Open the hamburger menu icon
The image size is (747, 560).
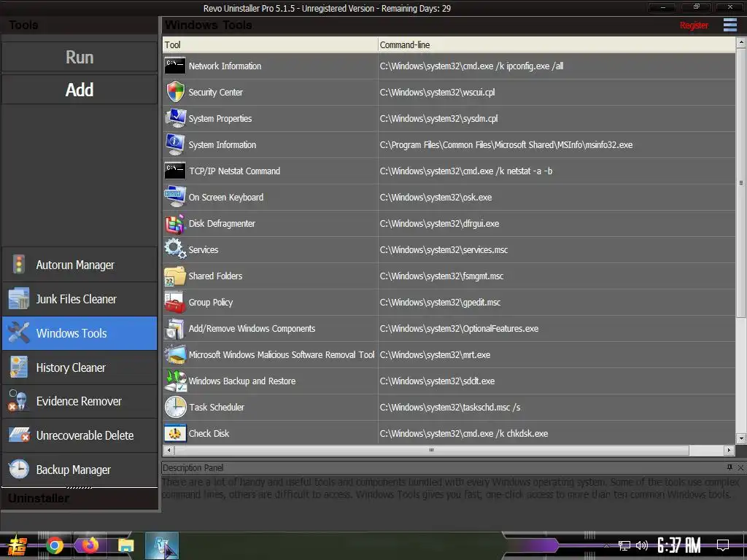click(729, 25)
